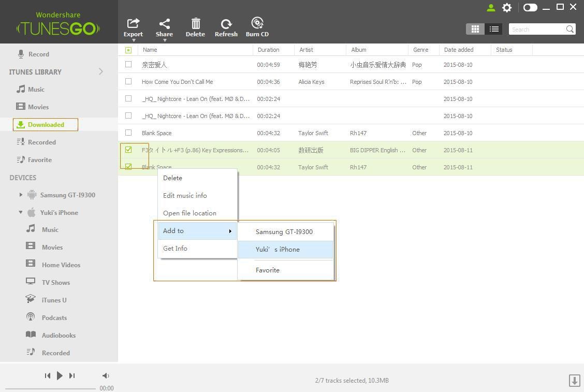Open the Export dropdown arrow
The height and width of the screenshot is (392, 584).
[x=134, y=40]
